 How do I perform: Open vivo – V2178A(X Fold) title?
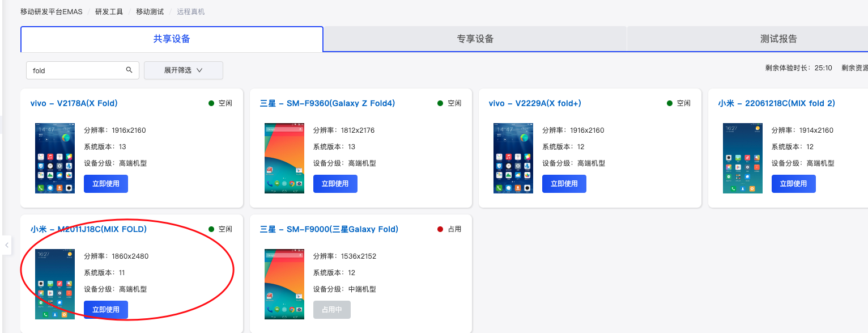[74, 103]
